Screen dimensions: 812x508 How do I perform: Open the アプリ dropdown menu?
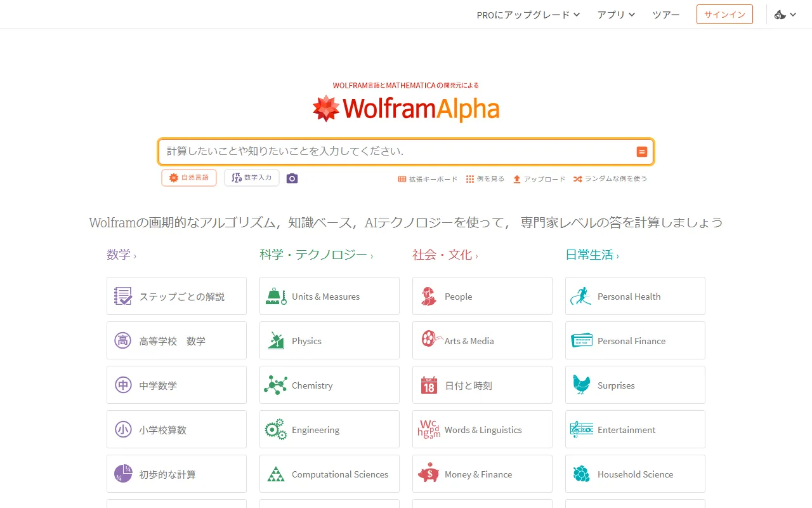click(615, 14)
